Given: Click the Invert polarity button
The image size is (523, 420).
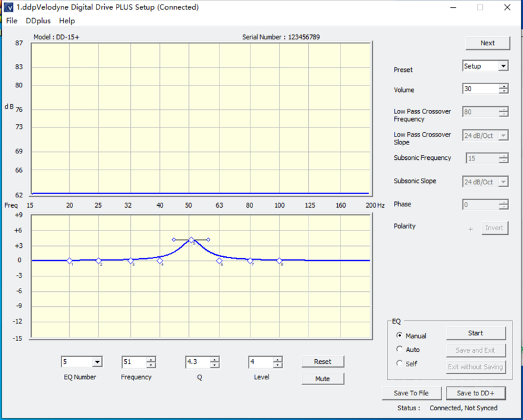Looking at the screenshot, I should coord(495,228).
